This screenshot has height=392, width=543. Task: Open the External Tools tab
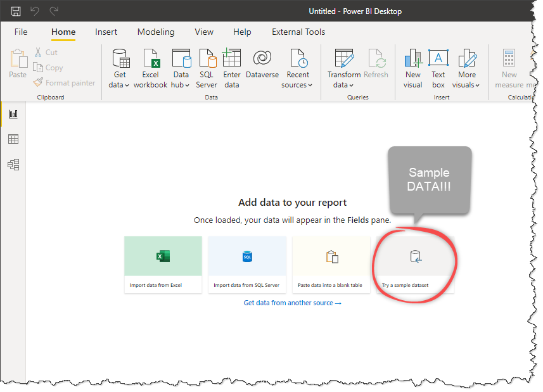coord(298,32)
